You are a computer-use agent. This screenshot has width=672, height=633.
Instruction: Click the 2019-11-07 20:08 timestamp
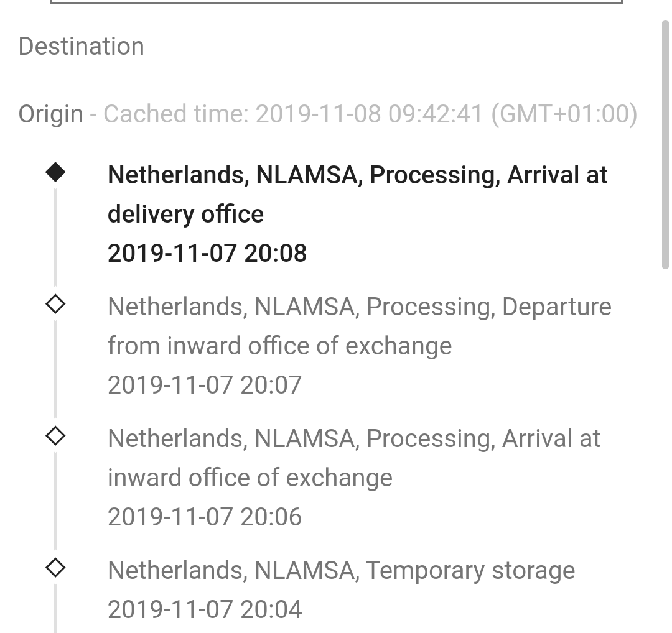[x=207, y=252]
